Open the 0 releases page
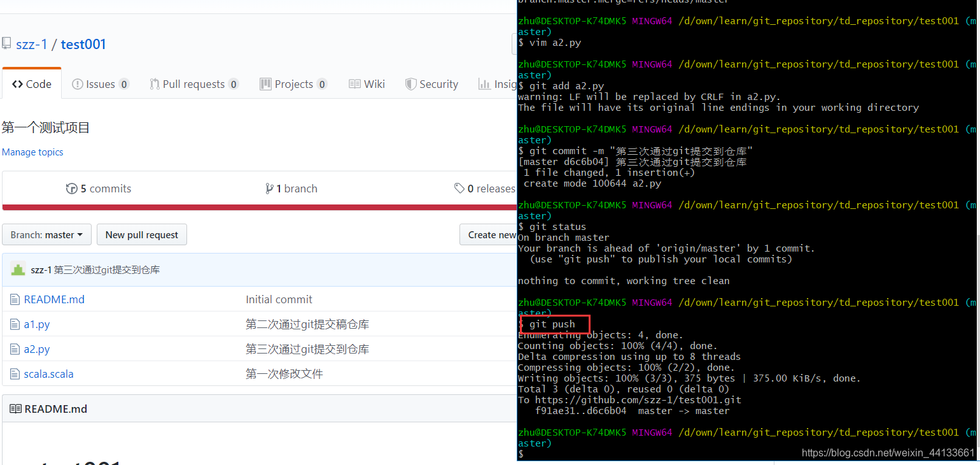Viewport: 980px width, 465px height. coord(485,189)
